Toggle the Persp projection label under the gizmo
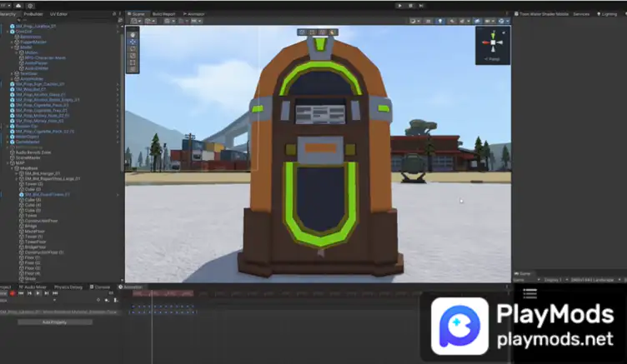Screen dimensions: 627x364 [x=493, y=59]
